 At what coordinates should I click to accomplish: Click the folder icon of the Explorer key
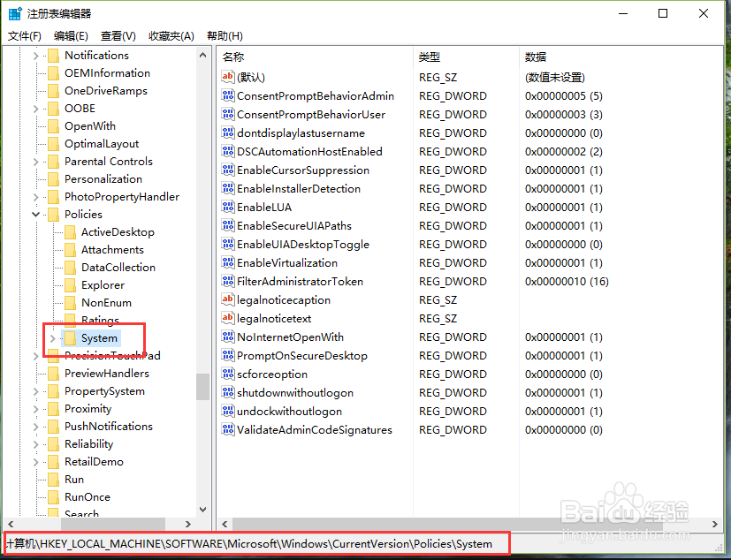pos(72,284)
